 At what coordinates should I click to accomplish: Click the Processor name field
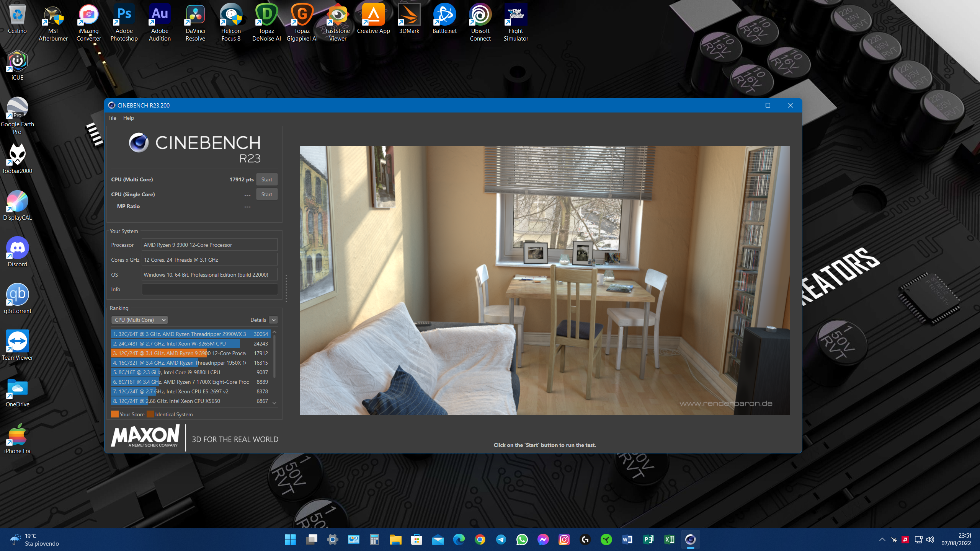coord(210,245)
